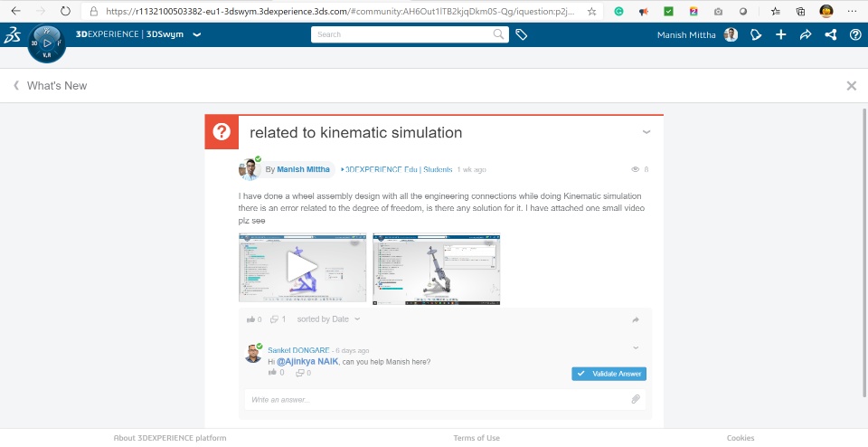Share the question with arrow icon
Viewport: 868px width, 447px height.
click(x=636, y=319)
